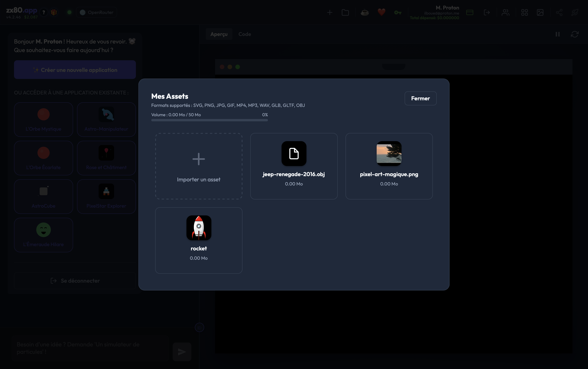The width and height of the screenshot is (588, 369).
Task: Click the "v4.2.46" version text
Action: [13, 17]
